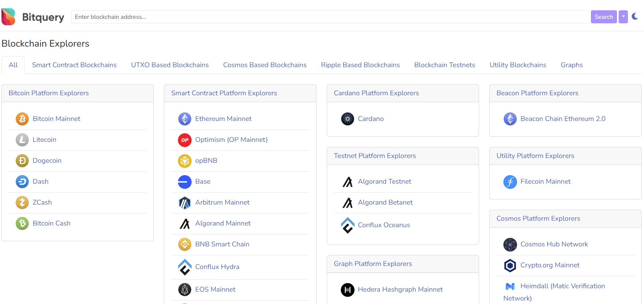Click the Cosmos Hub Network icon
This screenshot has width=644, height=304.
tap(510, 244)
